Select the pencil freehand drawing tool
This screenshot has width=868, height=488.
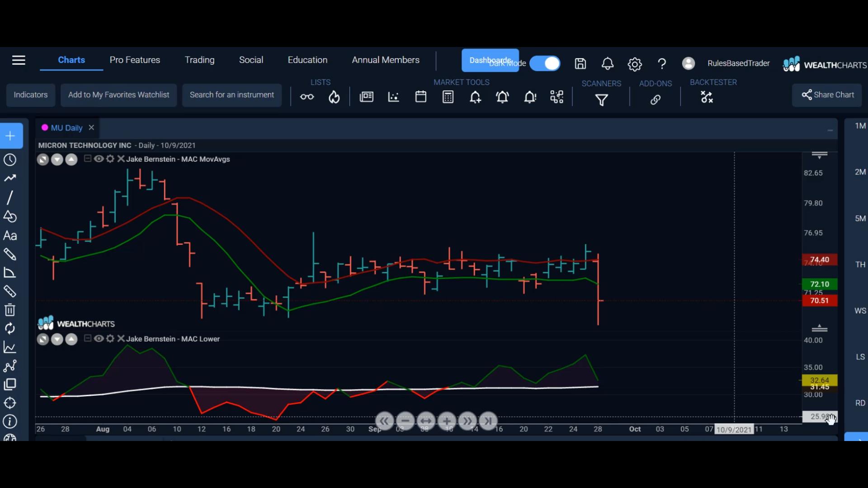[10, 254]
